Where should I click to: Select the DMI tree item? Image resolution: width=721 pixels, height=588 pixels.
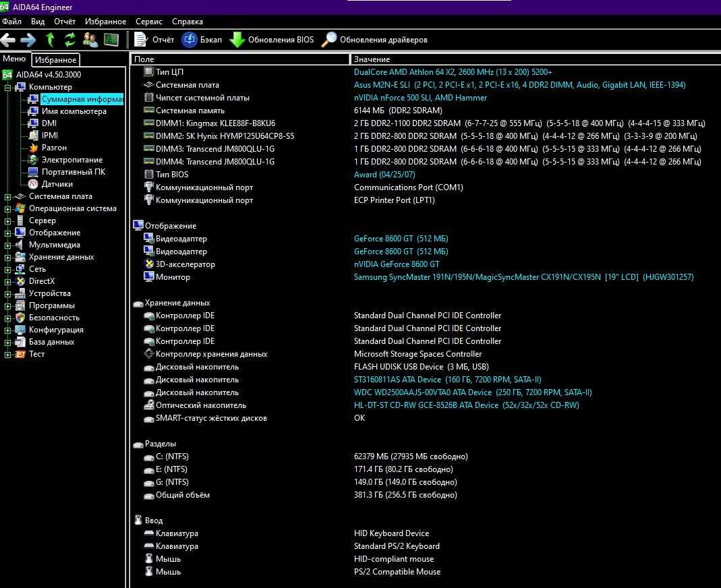tap(49, 123)
